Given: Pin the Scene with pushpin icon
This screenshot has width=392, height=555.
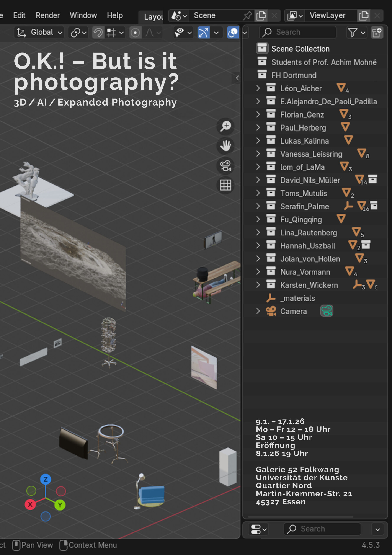Looking at the screenshot, I should pos(247,16).
